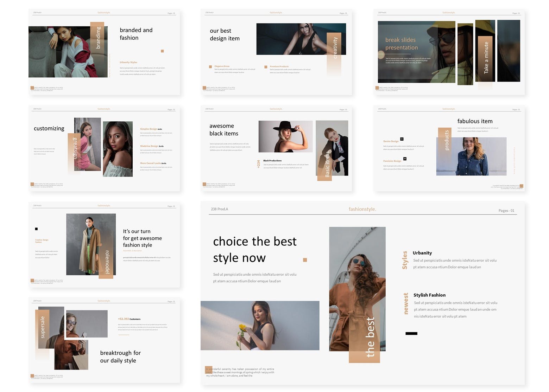Click the "Urbanity" heading on the large slide

point(422,253)
